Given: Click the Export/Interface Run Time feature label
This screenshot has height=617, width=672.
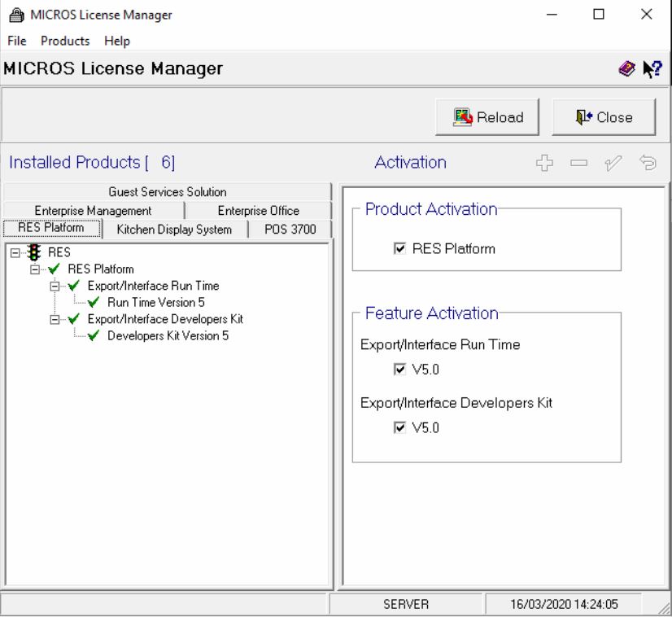Looking at the screenshot, I should (x=440, y=345).
